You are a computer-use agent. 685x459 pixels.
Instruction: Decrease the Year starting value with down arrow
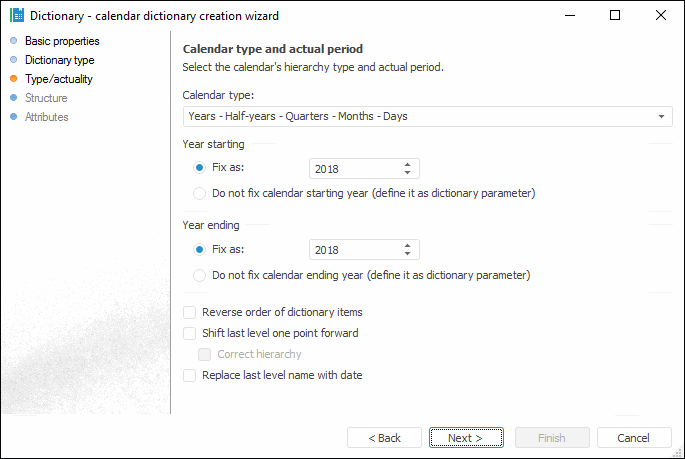tap(407, 173)
